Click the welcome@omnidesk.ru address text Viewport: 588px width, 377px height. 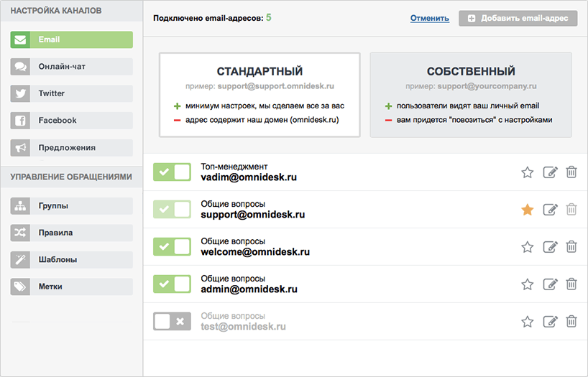pos(255,252)
